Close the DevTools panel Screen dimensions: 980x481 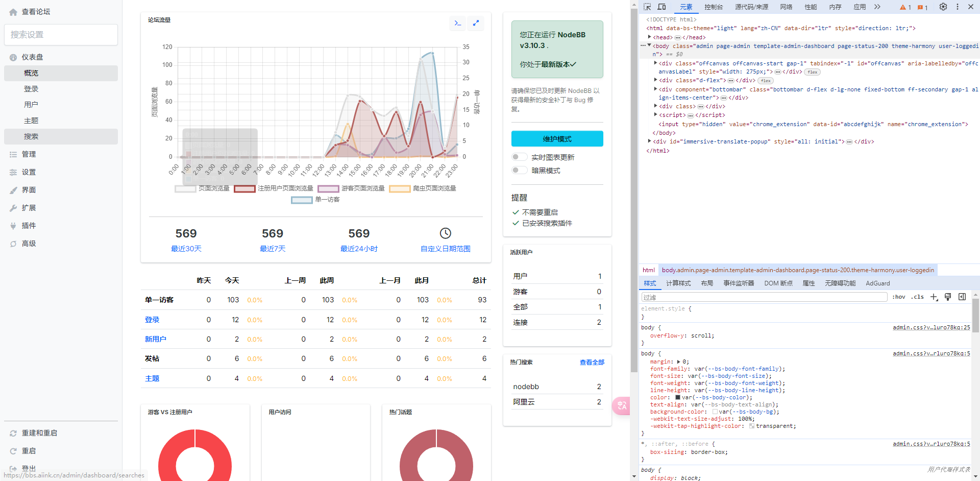click(x=971, y=7)
